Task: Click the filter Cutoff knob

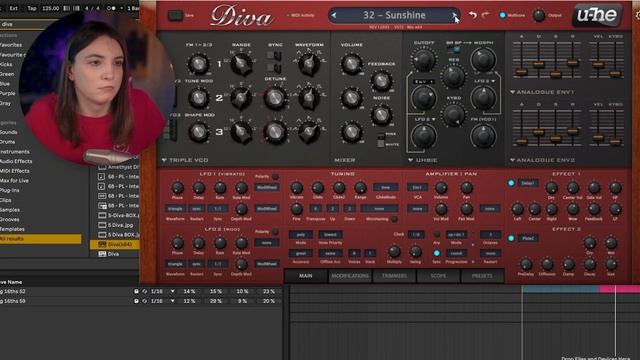Action: coord(424,60)
